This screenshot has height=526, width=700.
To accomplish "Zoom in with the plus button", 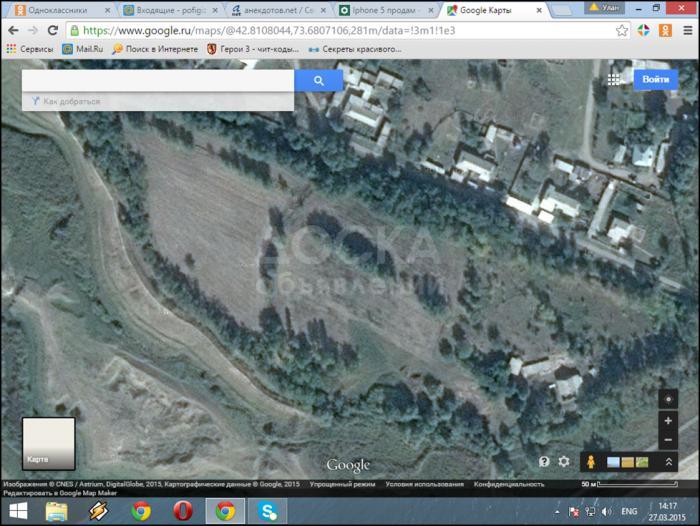I will [x=668, y=421].
